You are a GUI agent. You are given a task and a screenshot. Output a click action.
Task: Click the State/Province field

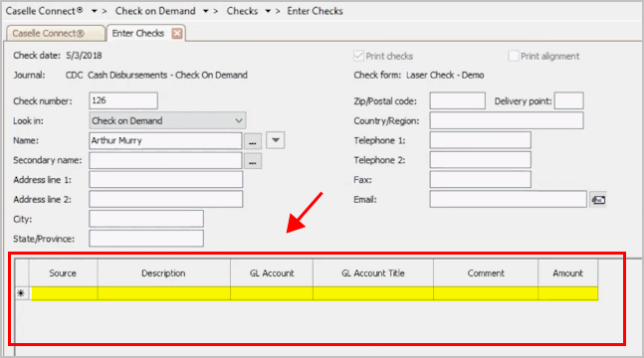pyautogui.click(x=146, y=239)
